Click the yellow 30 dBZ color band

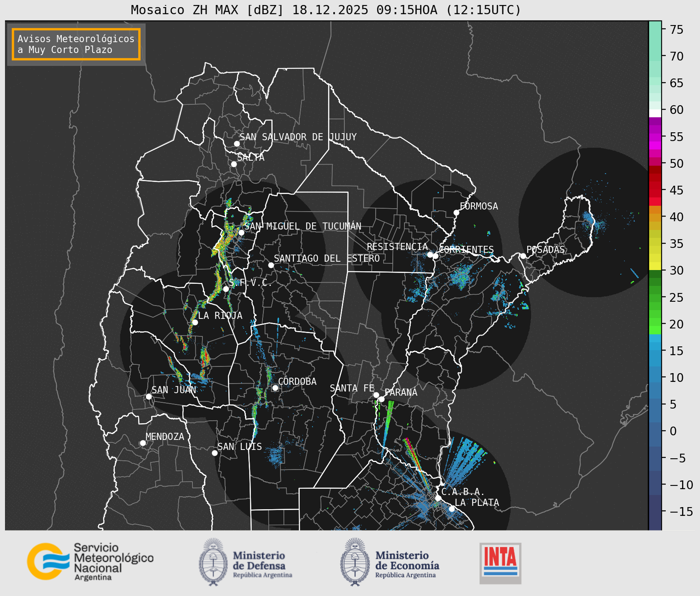(655, 266)
